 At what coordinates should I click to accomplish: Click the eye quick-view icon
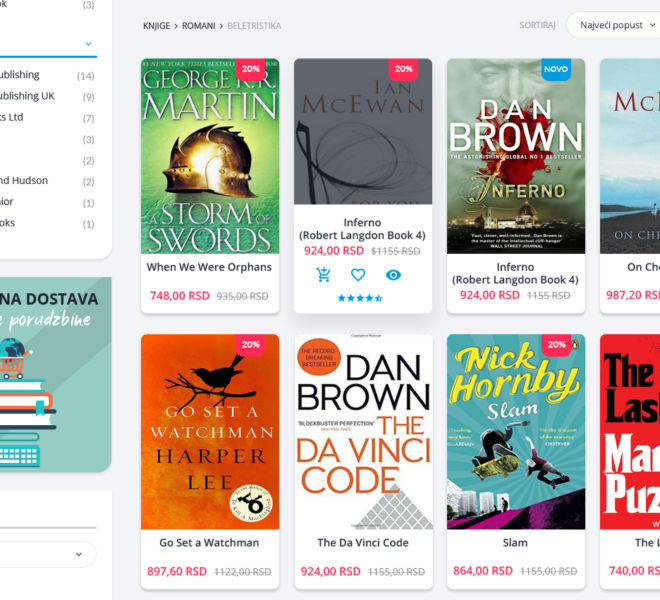[x=393, y=275]
